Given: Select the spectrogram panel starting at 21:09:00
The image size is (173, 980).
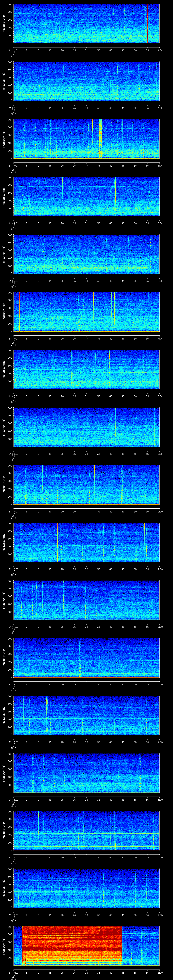Looking at the screenshot, I should [x=87, y=485].
